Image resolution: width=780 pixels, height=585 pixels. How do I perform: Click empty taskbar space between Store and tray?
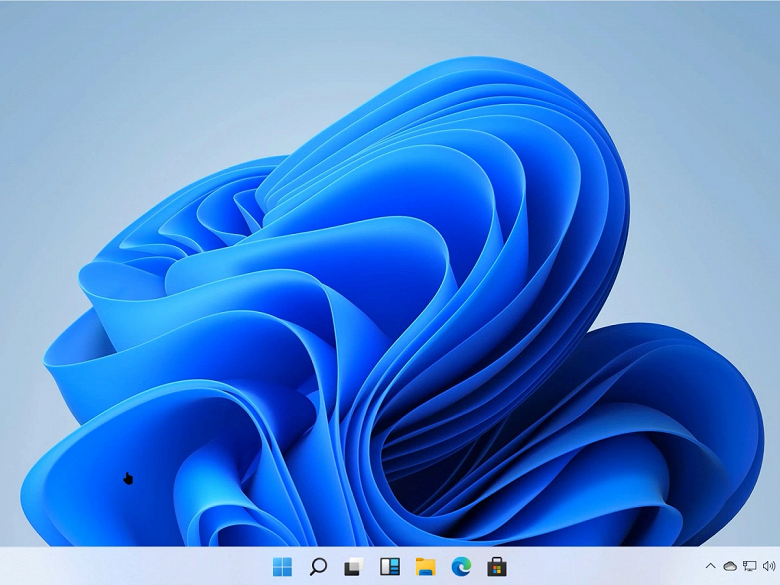click(600, 567)
